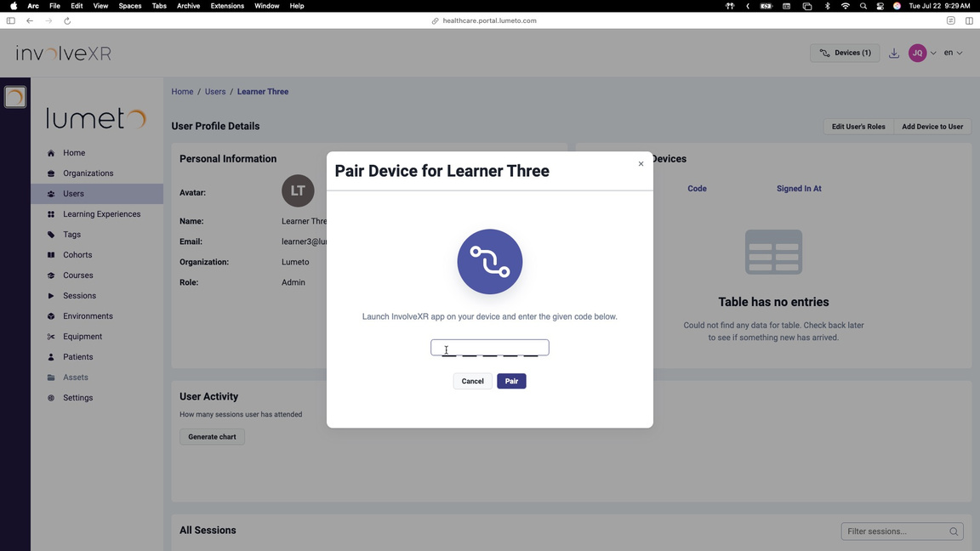Image resolution: width=980 pixels, height=551 pixels.
Task: Click the Lumeto organization icon in the left rail
Action: pos(15,97)
